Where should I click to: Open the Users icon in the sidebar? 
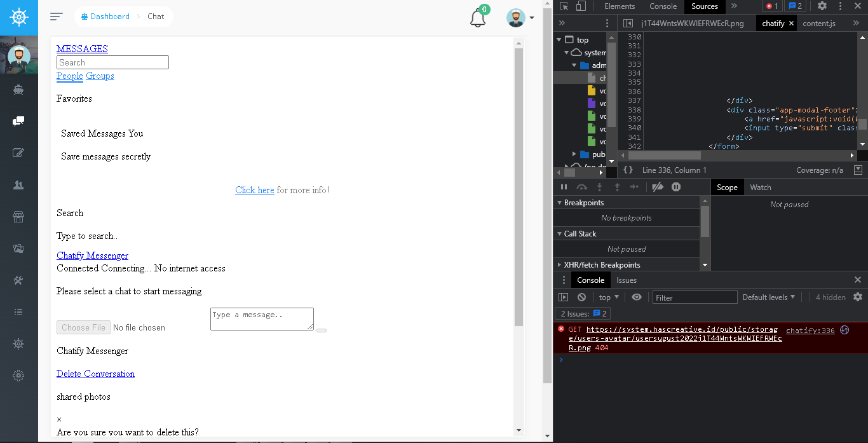[x=18, y=184]
